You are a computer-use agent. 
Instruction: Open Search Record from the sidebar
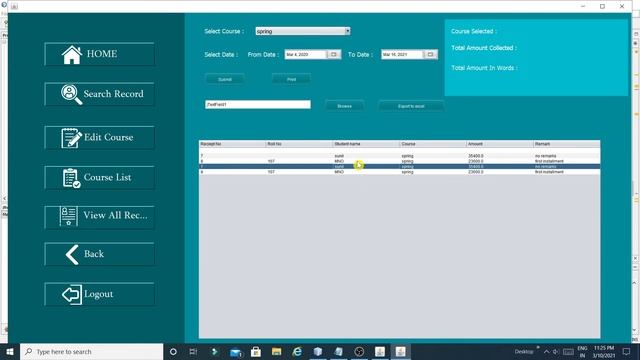(100, 94)
